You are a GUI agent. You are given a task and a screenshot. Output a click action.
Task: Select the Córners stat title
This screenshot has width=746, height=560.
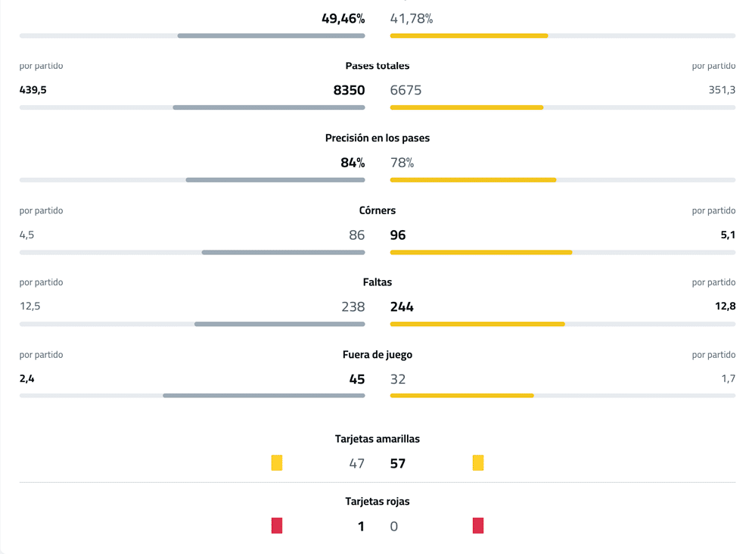point(378,210)
